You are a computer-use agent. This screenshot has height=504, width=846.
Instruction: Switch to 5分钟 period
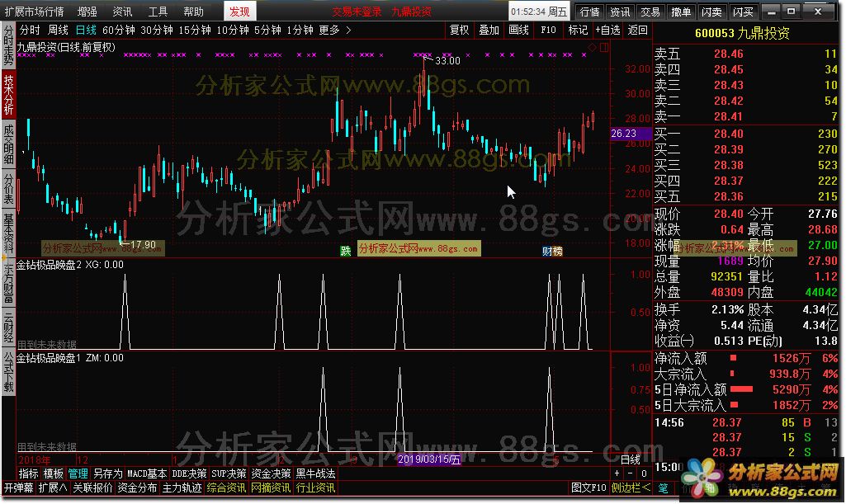click(267, 31)
